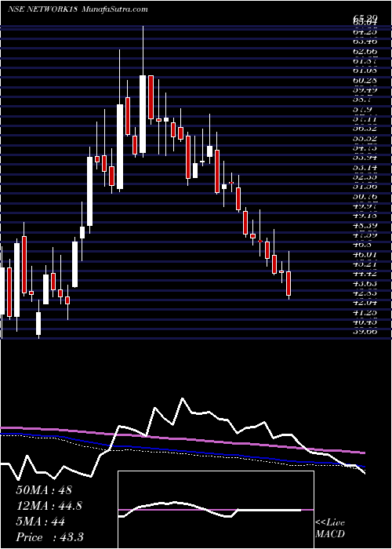Open the MACD inset chart box
Screen dimensions: 392x549
click(x=216, y=510)
